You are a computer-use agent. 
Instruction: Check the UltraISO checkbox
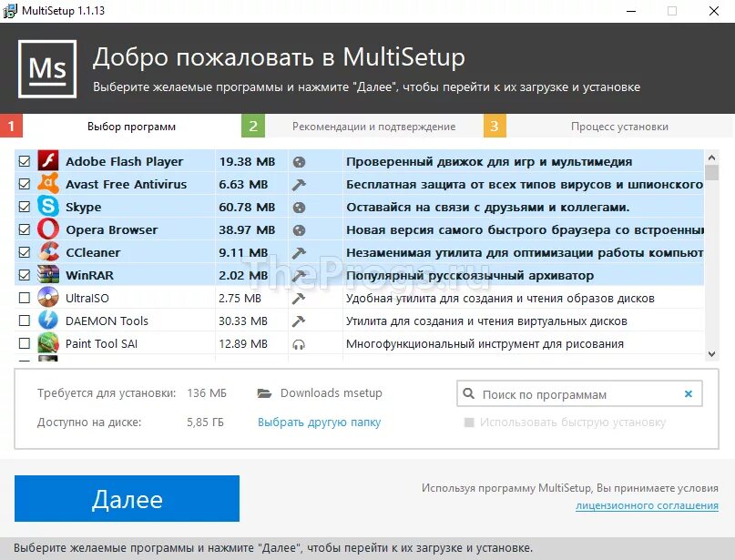point(25,298)
